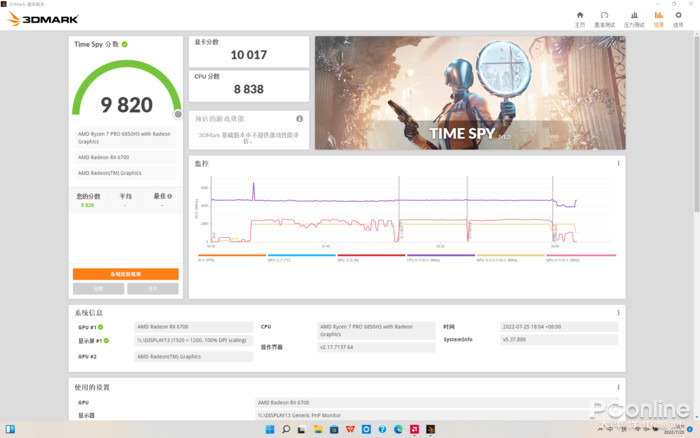Open WPS Office from the taskbar

pos(350,429)
